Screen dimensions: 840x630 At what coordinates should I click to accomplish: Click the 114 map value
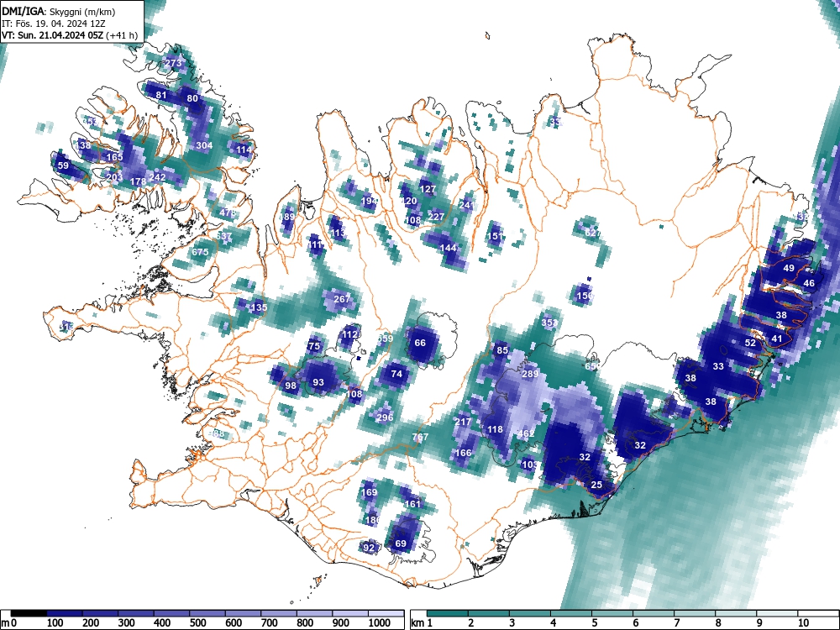point(244,150)
